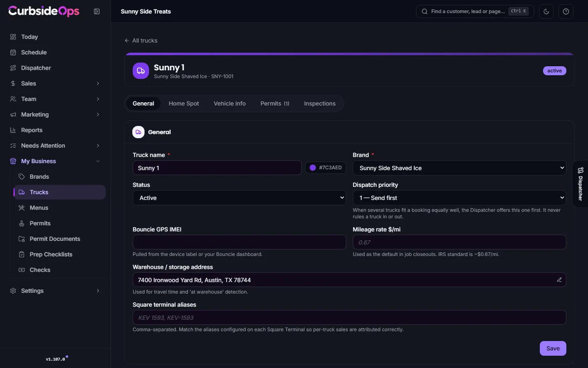Expand the Settings menu
Viewport: 588px width, 368px height.
[x=55, y=291]
